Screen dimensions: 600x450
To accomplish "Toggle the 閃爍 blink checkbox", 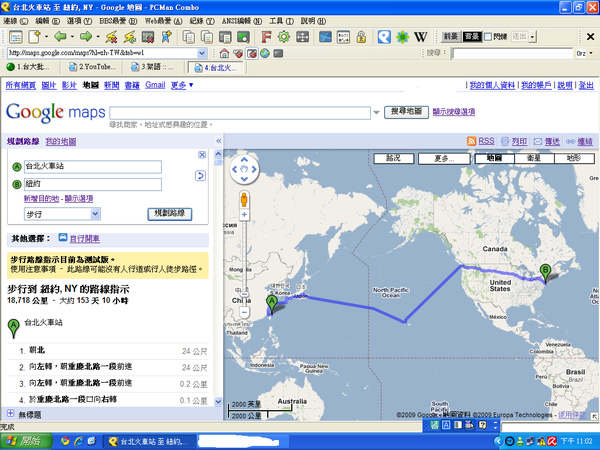I will [488, 37].
